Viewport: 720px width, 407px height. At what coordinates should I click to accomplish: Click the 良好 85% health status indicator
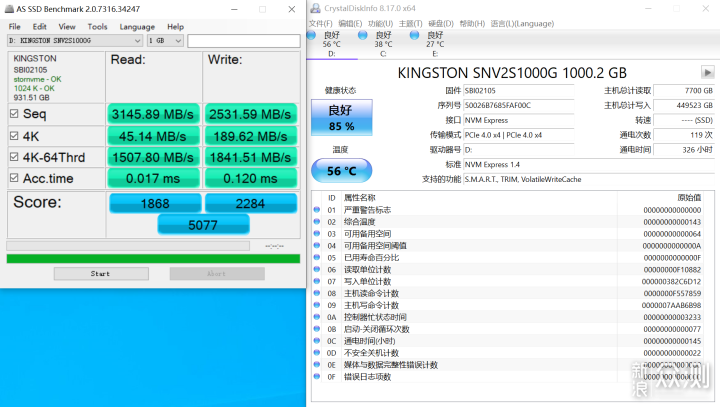[340, 118]
